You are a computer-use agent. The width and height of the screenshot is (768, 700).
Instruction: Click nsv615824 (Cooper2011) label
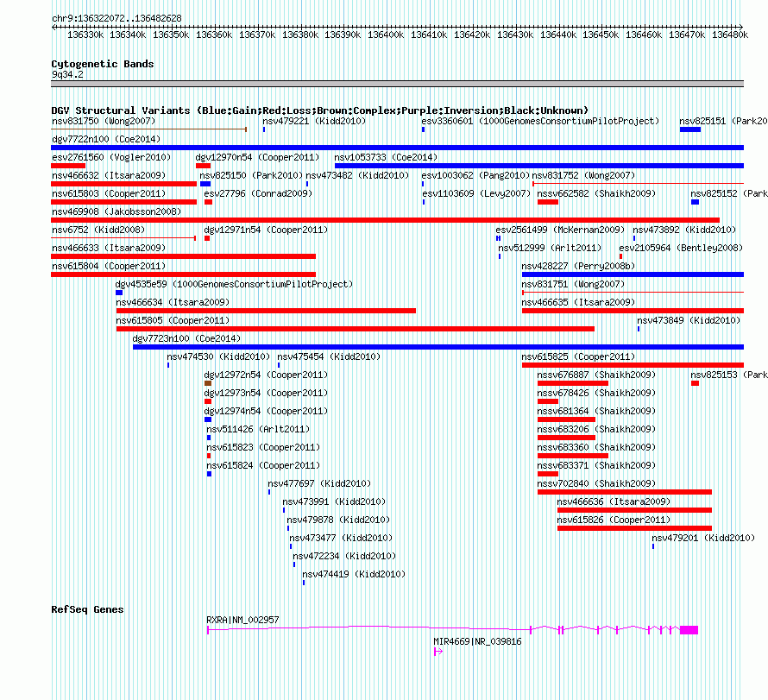tap(263, 465)
